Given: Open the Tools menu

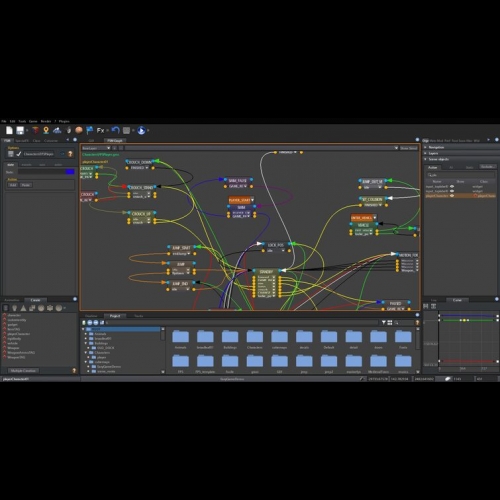Looking at the screenshot, I should click(22, 121).
